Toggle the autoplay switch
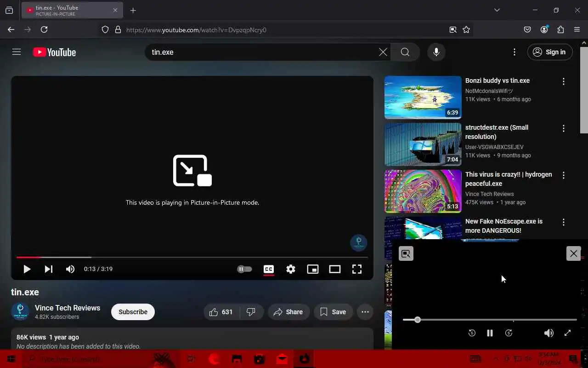 [244, 269]
